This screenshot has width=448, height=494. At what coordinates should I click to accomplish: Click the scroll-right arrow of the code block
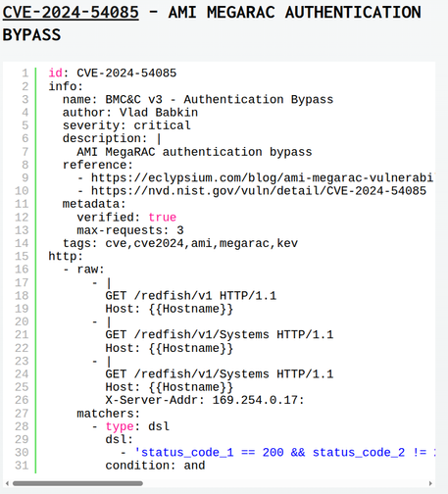tap(430, 483)
